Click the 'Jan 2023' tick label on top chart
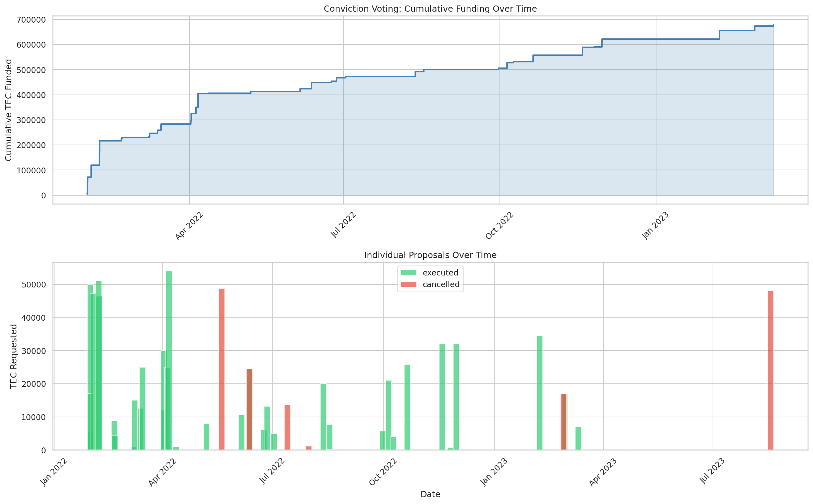813x504 pixels. [x=655, y=225]
